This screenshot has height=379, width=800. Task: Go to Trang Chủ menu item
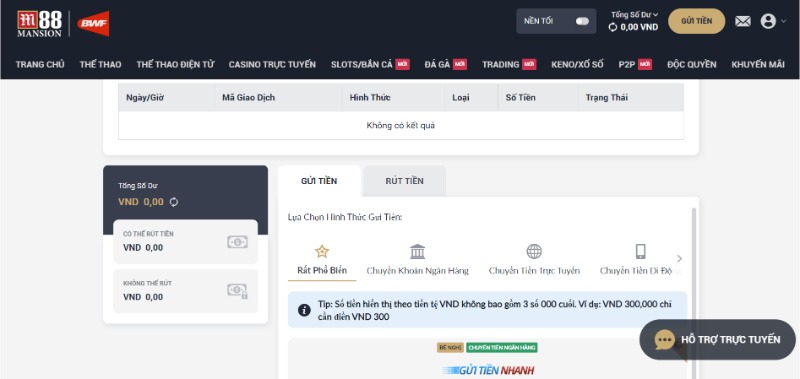[40, 64]
